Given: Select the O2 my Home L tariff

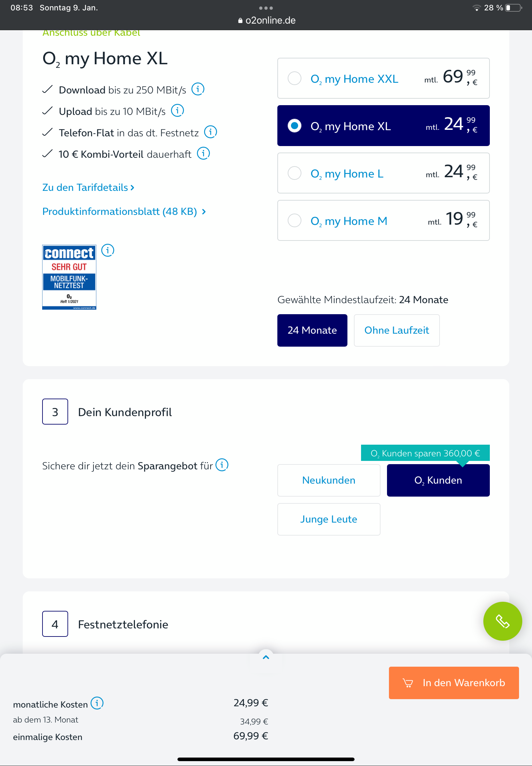Looking at the screenshot, I should tap(383, 173).
